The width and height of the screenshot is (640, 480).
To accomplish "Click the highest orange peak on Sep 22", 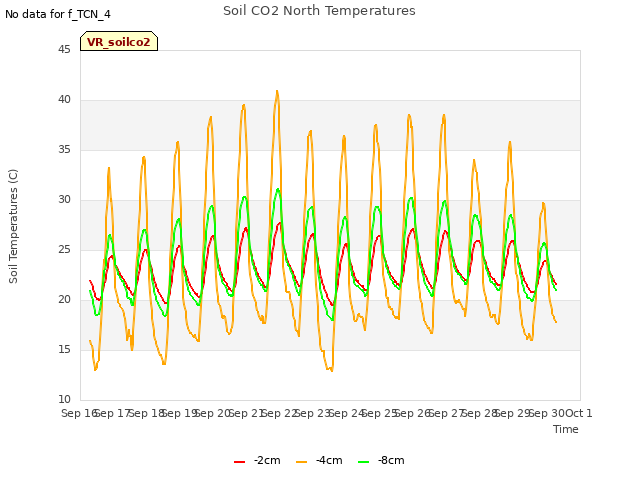I will coord(277,91).
